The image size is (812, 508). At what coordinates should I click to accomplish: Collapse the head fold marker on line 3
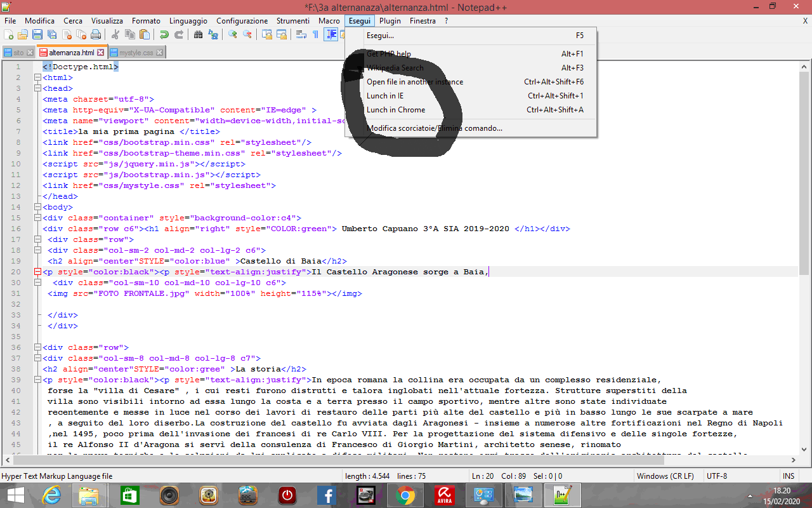[x=37, y=88]
